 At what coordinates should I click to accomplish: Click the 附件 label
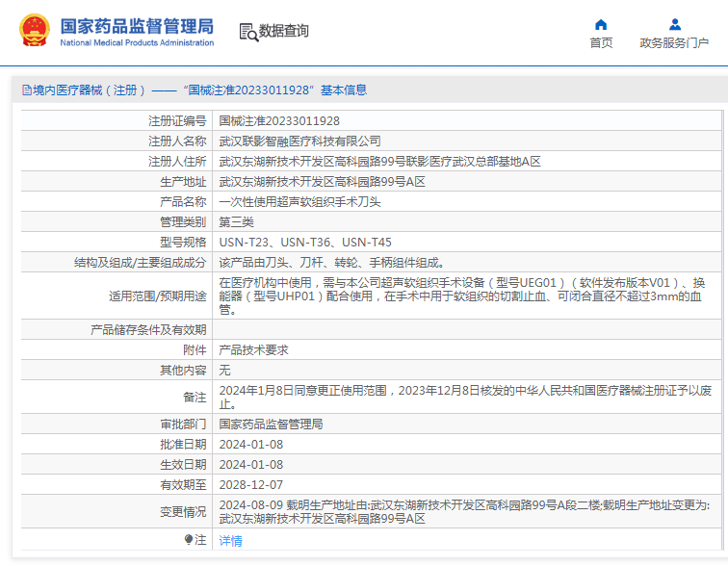pos(195,349)
